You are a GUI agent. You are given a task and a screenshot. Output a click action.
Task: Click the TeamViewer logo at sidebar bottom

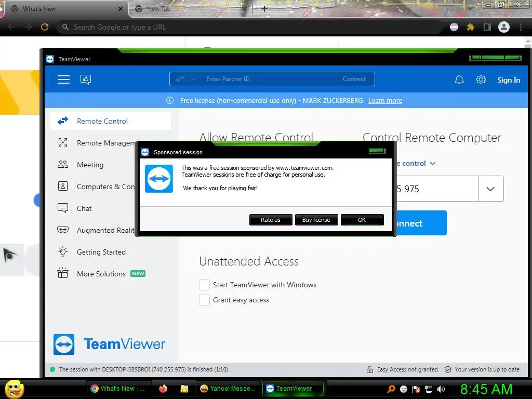pos(109,344)
